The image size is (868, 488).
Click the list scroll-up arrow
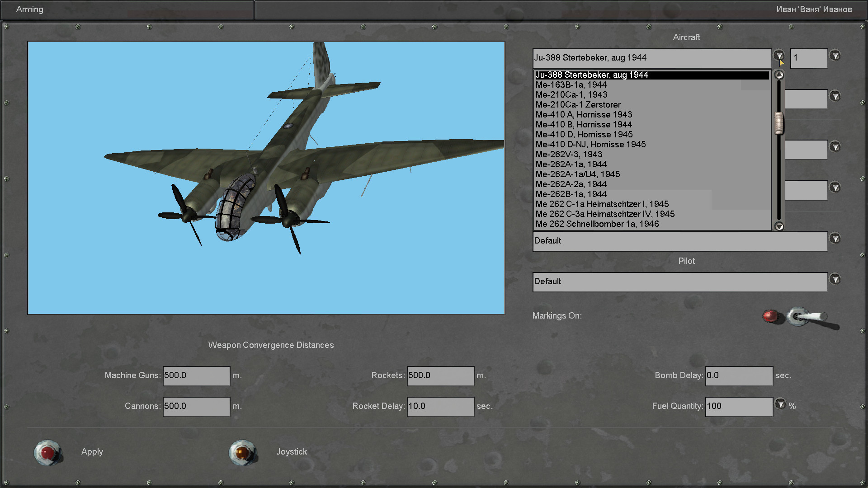pyautogui.click(x=779, y=75)
